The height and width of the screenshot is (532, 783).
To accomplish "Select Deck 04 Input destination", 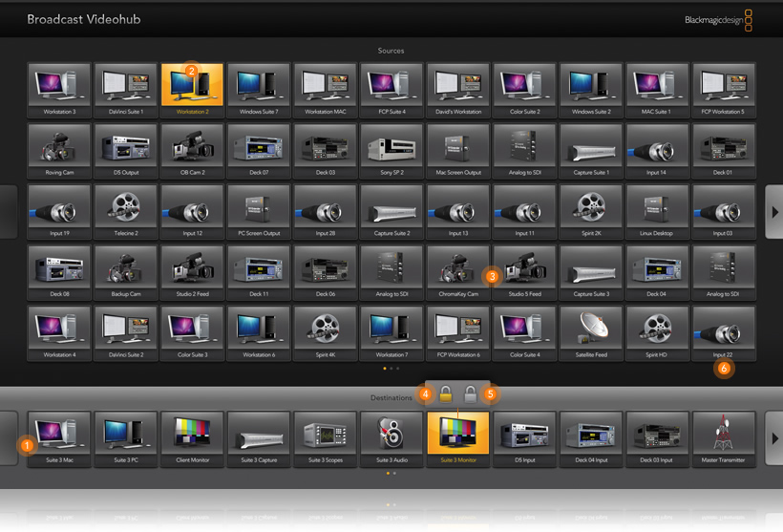I will pyautogui.click(x=591, y=439).
